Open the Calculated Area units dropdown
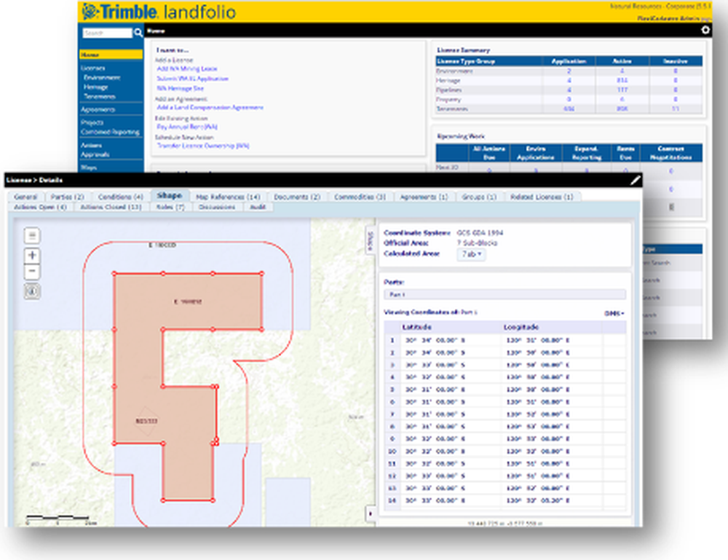 click(471, 254)
